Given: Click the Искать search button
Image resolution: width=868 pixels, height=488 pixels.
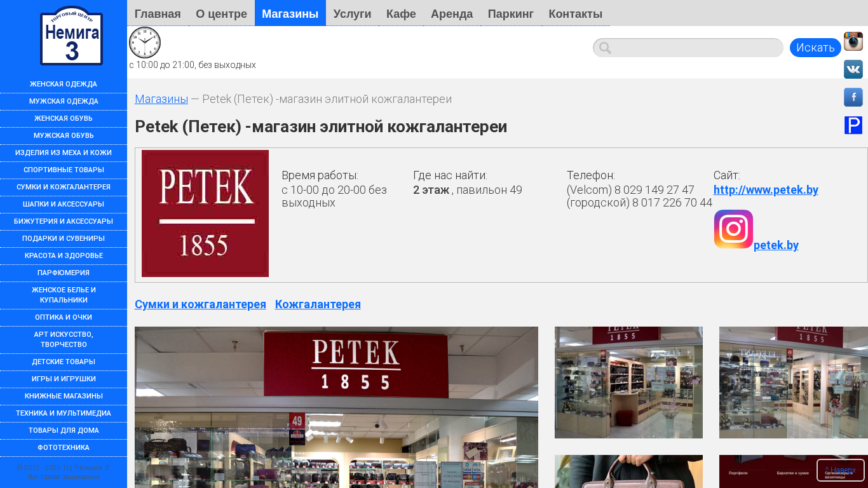Looking at the screenshot, I should click(x=815, y=48).
